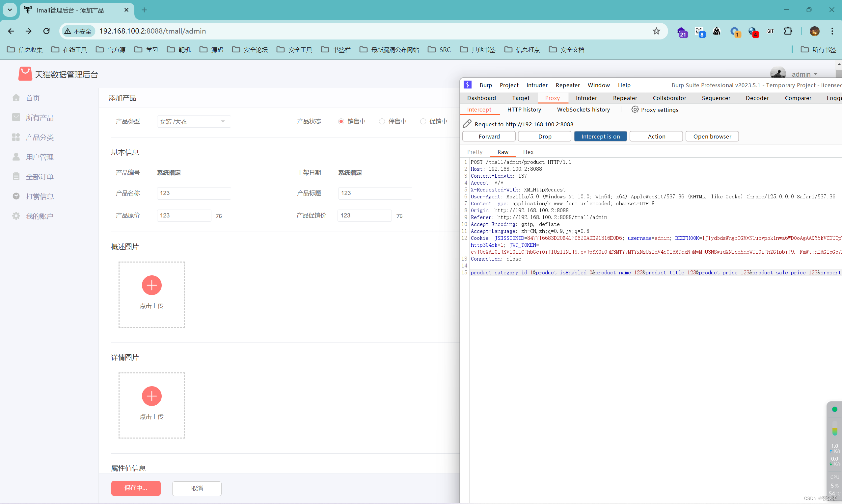
Task: Click the Proxy settings gear icon
Action: (x=635, y=109)
